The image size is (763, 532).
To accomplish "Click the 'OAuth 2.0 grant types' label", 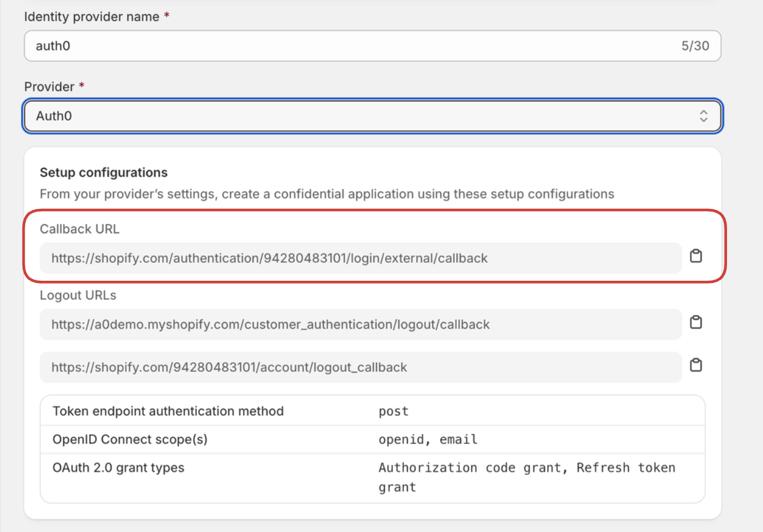I will 119,468.
